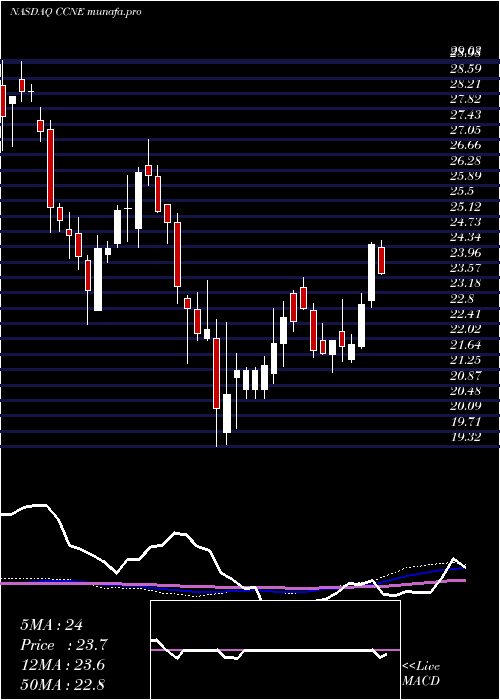This screenshot has width=500, height=700.
Task: Click the 24.73 price axis label
Action: click(x=466, y=222)
